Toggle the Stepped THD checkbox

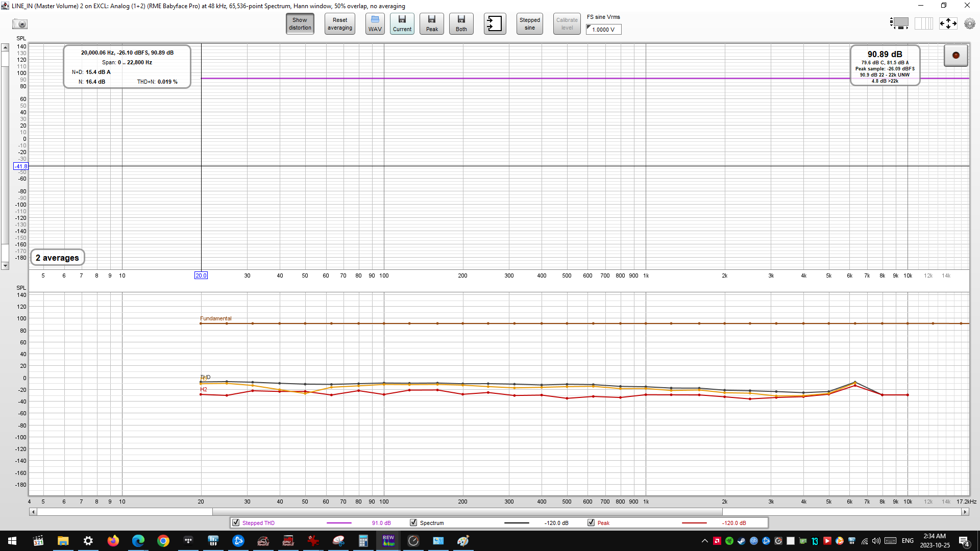pos(236,523)
